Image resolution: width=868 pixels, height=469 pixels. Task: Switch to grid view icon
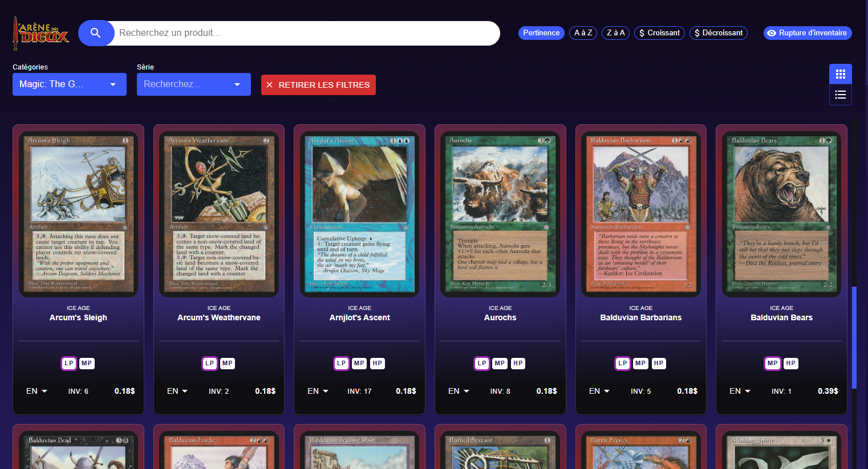841,74
